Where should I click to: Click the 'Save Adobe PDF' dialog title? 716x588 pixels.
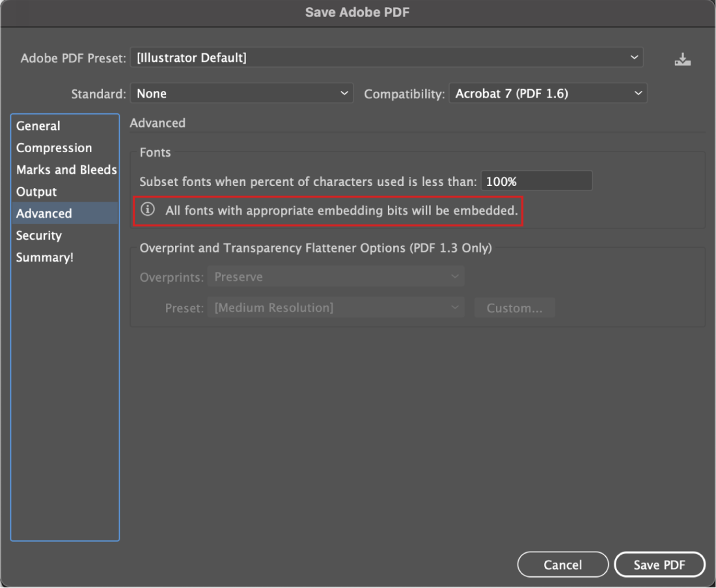point(357,12)
